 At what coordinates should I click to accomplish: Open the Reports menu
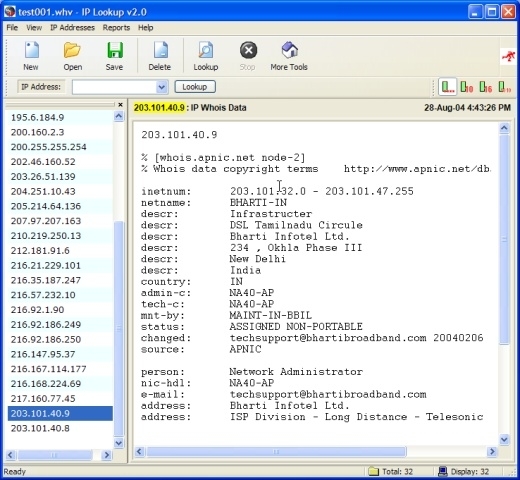tap(116, 28)
